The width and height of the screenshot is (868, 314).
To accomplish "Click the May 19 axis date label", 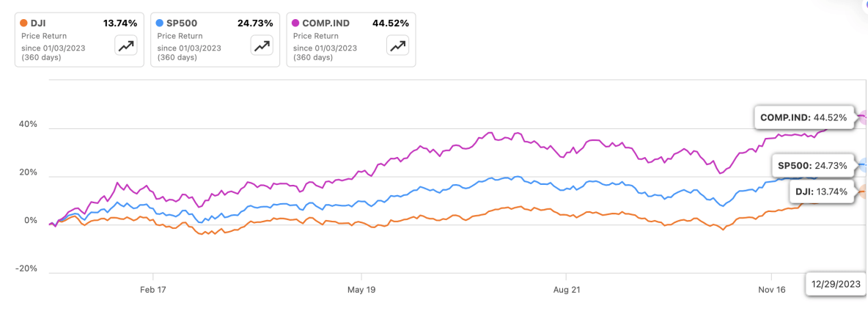I will tap(361, 290).
